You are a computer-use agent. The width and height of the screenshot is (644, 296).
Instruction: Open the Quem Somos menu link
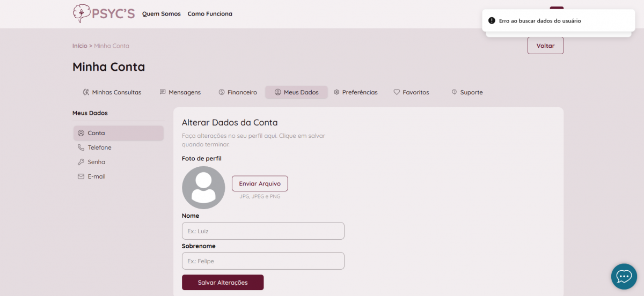[x=162, y=14]
